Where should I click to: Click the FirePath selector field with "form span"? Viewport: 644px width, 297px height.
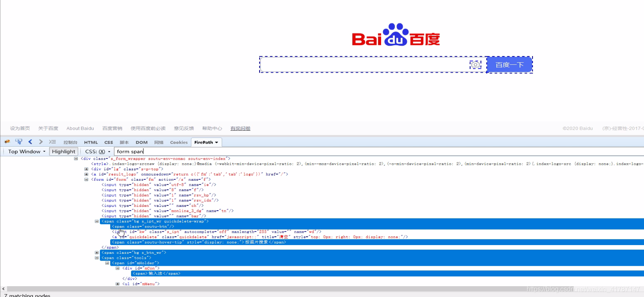(x=379, y=152)
